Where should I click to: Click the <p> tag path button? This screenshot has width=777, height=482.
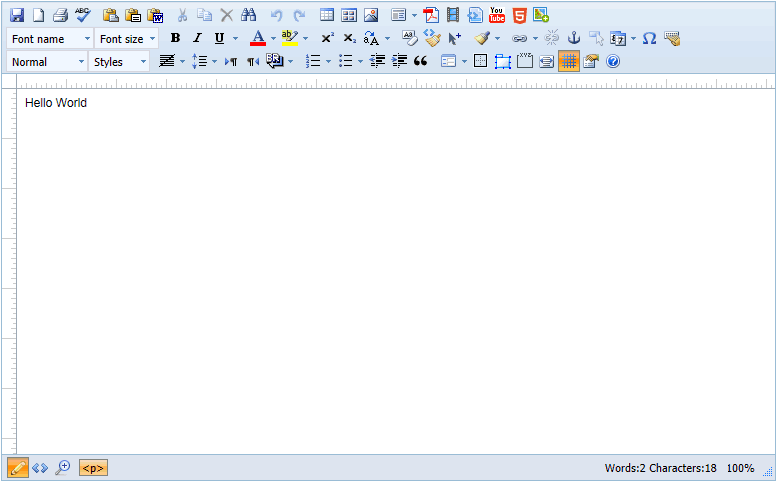point(93,467)
